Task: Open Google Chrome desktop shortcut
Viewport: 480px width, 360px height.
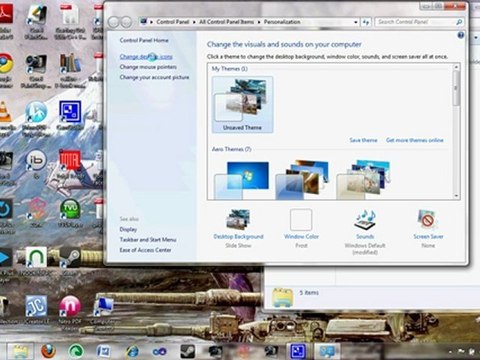Action: coord(6,63)
